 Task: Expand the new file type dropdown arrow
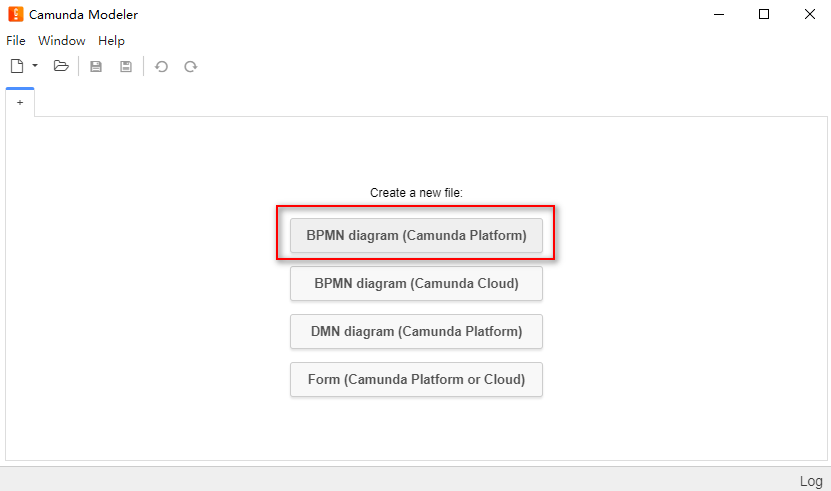(35, 66)
